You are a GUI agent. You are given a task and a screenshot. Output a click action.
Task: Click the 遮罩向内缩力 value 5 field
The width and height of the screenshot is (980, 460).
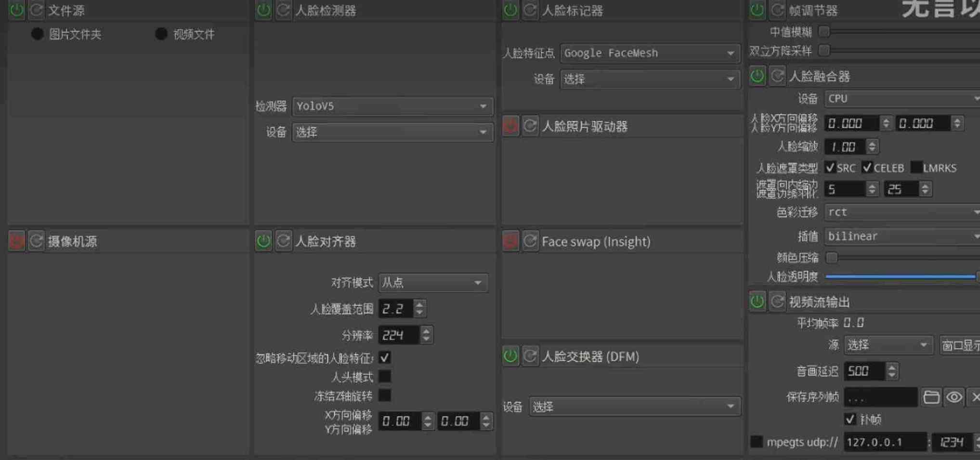845,189
